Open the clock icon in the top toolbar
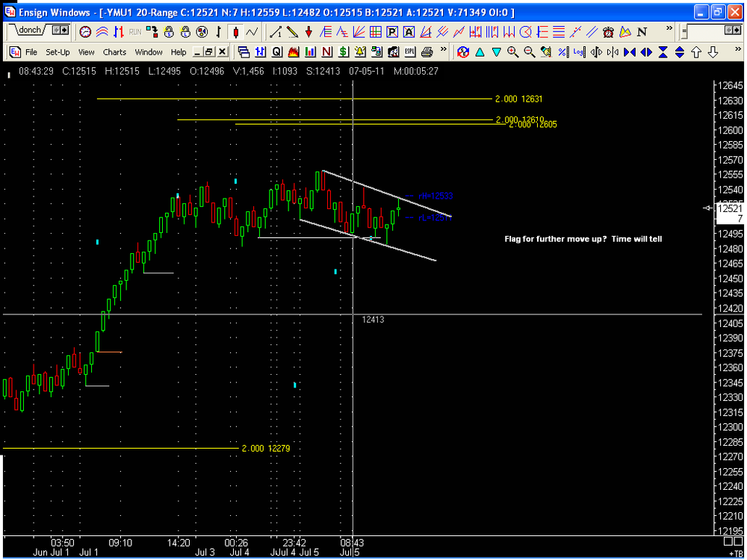 pyautogui.click(x=85, y=32)
